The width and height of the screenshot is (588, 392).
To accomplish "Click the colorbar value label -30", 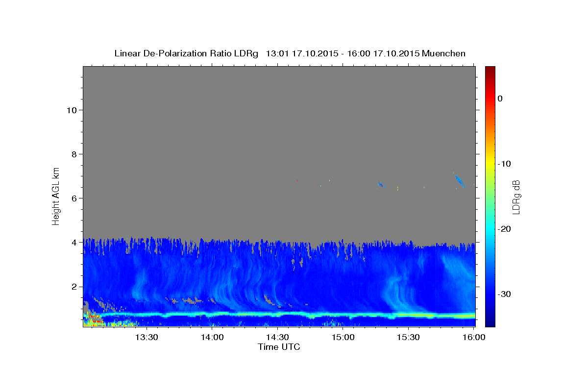I will 504,294.
